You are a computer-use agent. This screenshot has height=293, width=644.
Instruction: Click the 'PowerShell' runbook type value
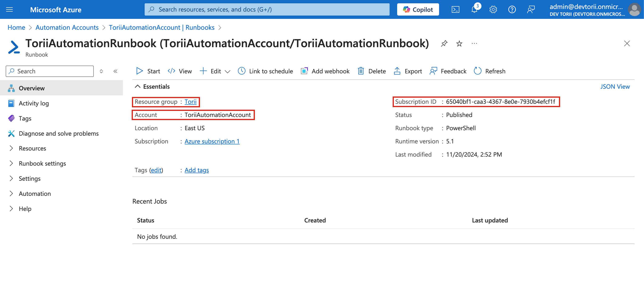tap(461, 128)
